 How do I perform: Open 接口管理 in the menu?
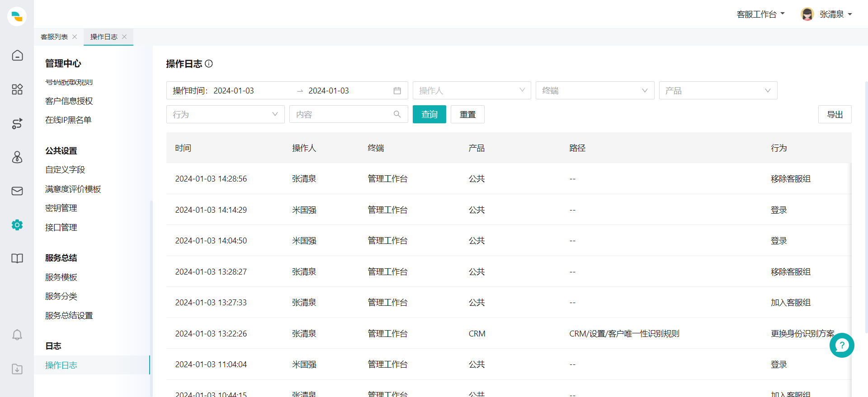(x=61, y=228)
